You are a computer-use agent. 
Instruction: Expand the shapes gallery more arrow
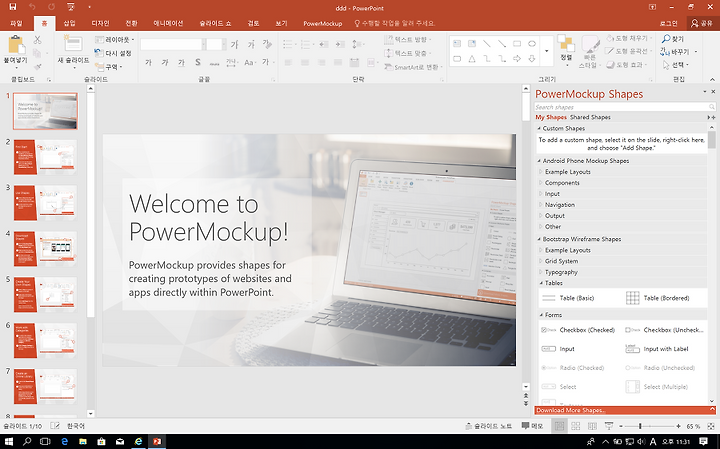coord(546,51)
